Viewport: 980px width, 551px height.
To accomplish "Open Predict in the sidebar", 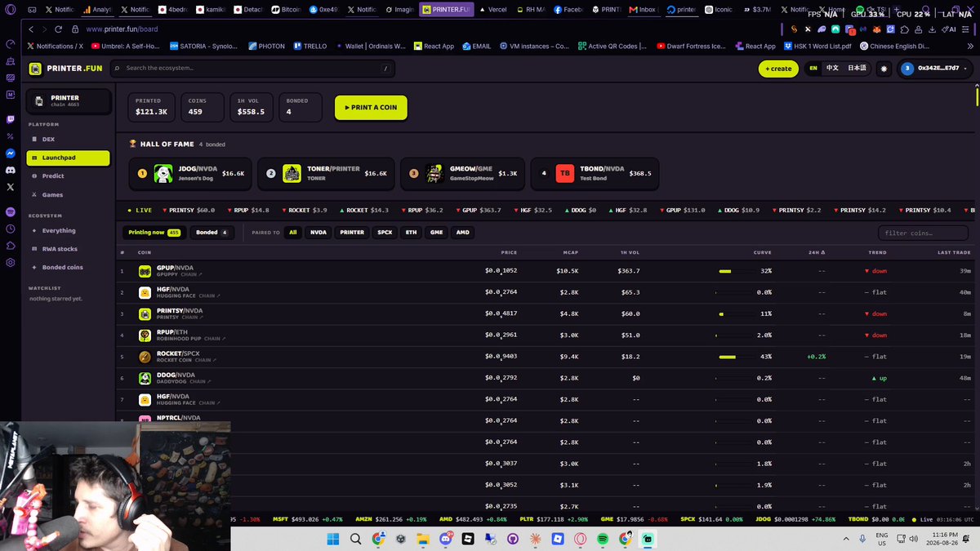I will click(x=68, y=176).
